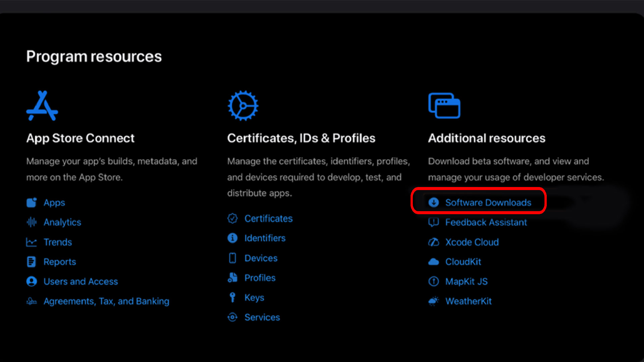Open Agreements, Tax, and Banking
Image resolution: width=644 pixels, height=362 pixels.
106,301
